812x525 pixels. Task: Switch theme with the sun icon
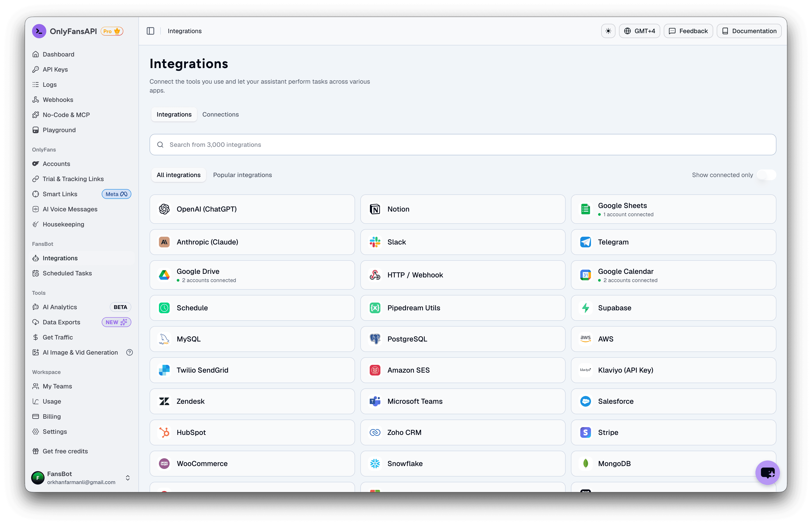608,31
